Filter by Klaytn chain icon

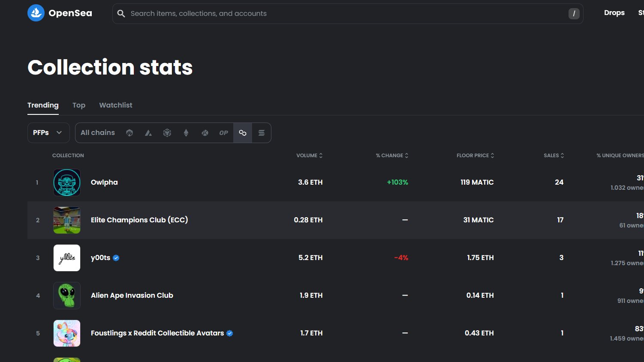coord(205,133)
